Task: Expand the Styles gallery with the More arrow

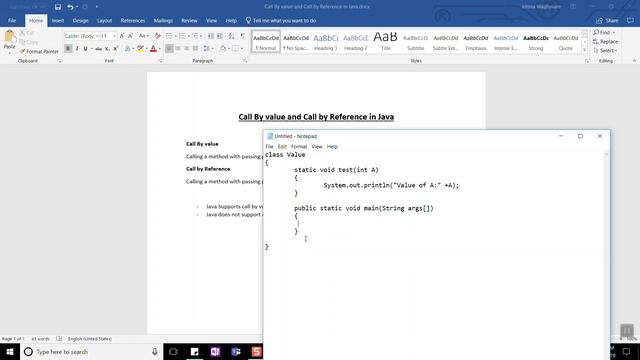Action: point(584,50)
